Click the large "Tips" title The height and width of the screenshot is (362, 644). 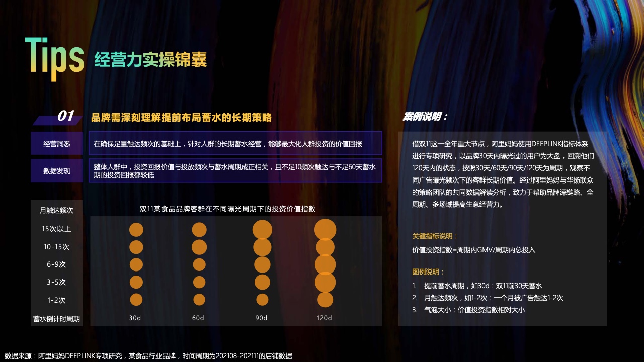[54, 58]
